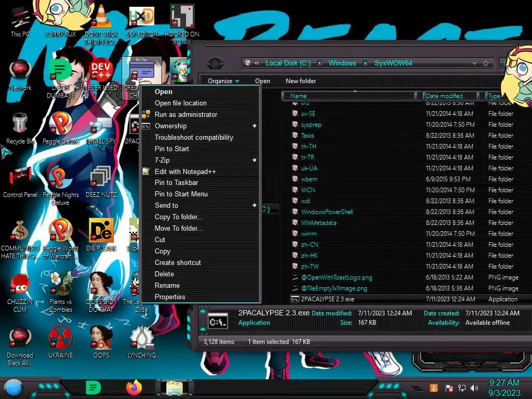Open the COMMUNISTS HATE THIS money bag icon
Image resolution: width=532 pixels, height=399 pixels.
[x=20, y=240]
